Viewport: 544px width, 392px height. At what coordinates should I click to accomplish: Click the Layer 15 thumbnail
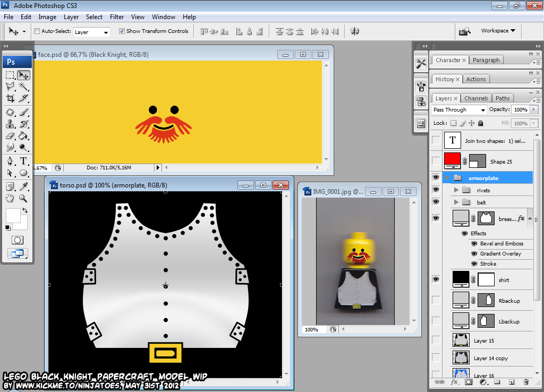coord(461,340)
